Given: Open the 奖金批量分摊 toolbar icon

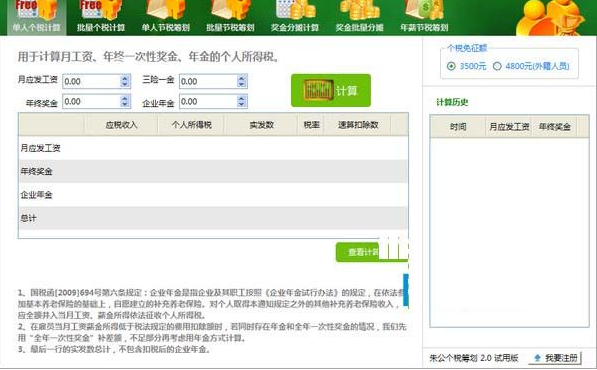Looking at the screenshot, I should [359, 17].
